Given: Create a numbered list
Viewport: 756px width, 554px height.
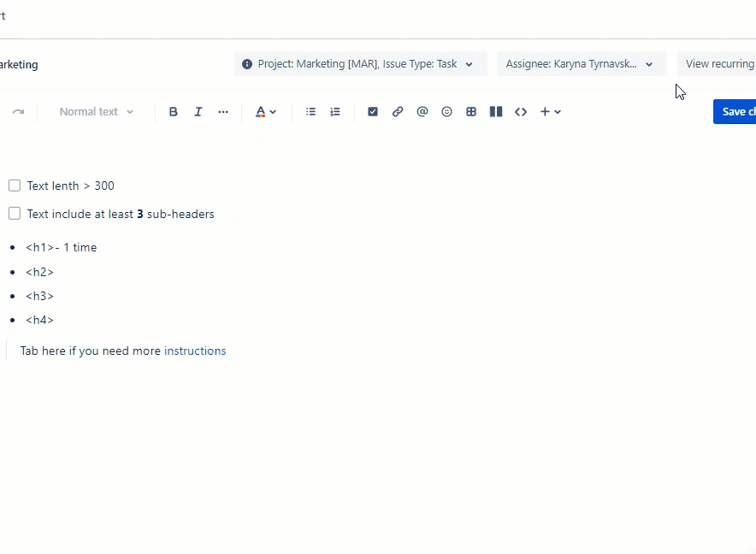Looking at the screenshot, I should (335, 111).
